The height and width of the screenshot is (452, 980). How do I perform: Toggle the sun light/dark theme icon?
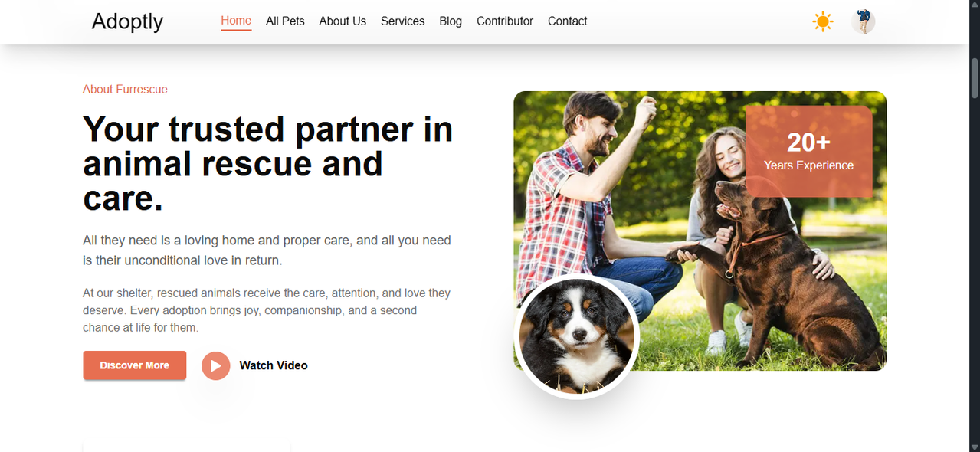click(x=822, y=21)
